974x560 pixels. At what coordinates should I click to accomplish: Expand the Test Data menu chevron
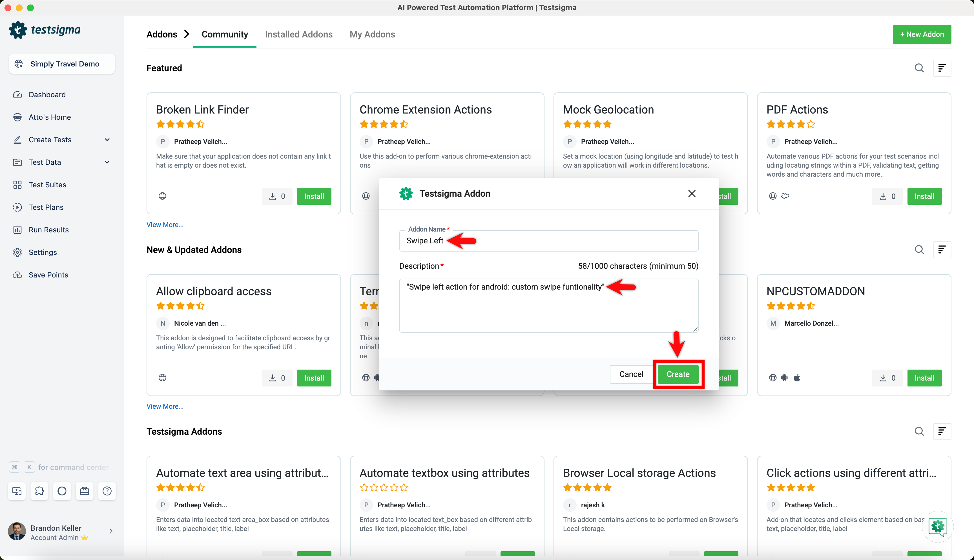tap(107, 162)
